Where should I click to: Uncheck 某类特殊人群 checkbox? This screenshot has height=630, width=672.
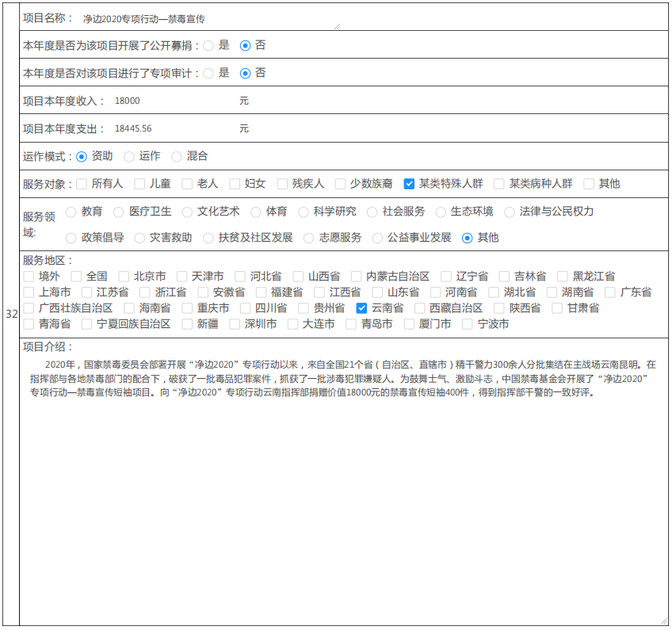click(409, 184)
